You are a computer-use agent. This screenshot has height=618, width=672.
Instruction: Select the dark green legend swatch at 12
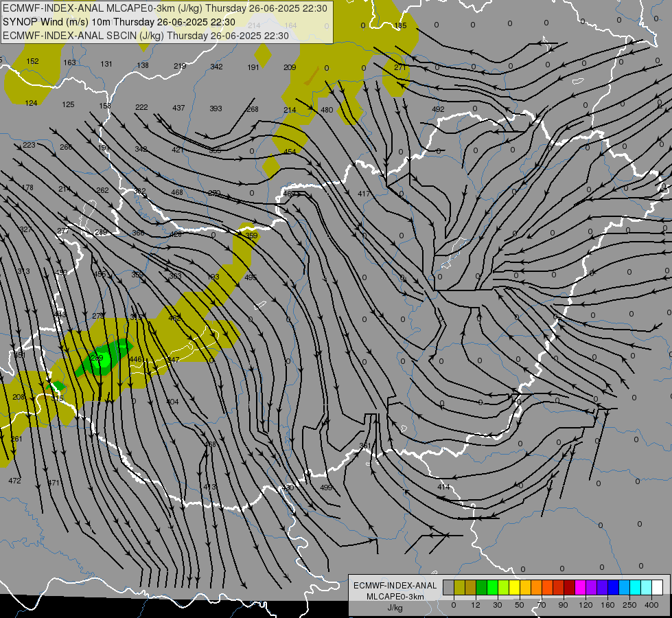[482, 588]
